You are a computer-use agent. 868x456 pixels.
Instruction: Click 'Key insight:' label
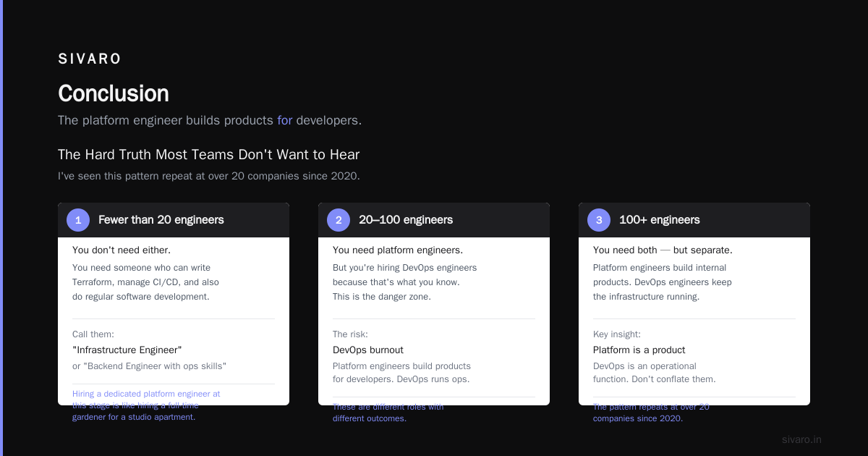(x=617, y=334)
